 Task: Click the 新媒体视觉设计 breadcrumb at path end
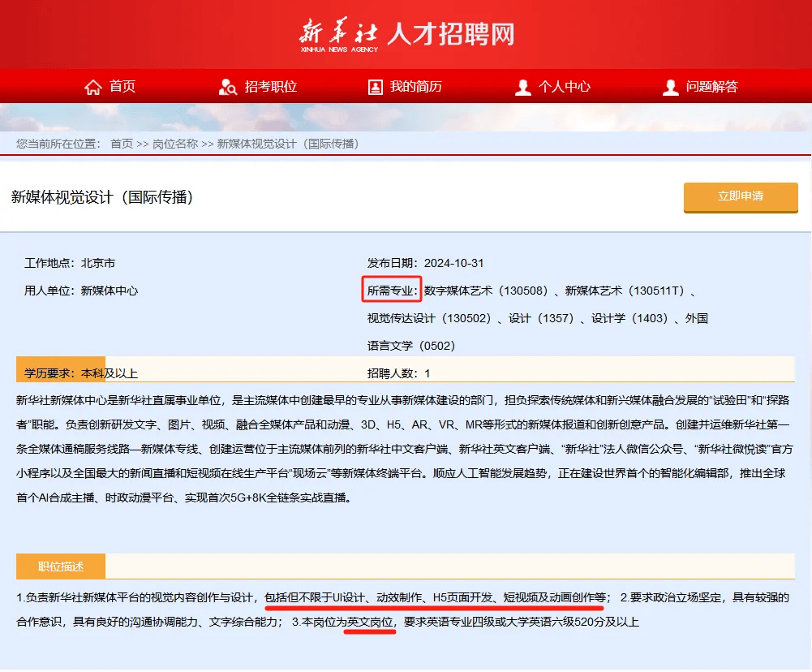[x=288, y=144]
